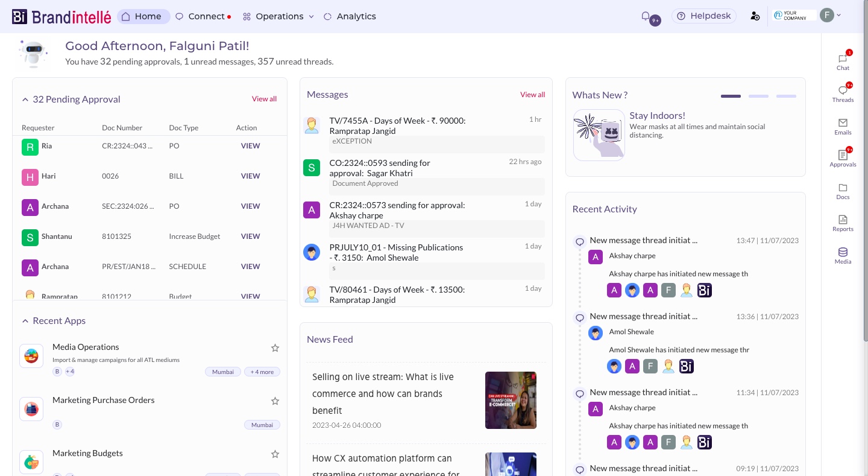Click the Marketing Budgets app icon
This screenshot has width=868, height=476.
point(31,462)
